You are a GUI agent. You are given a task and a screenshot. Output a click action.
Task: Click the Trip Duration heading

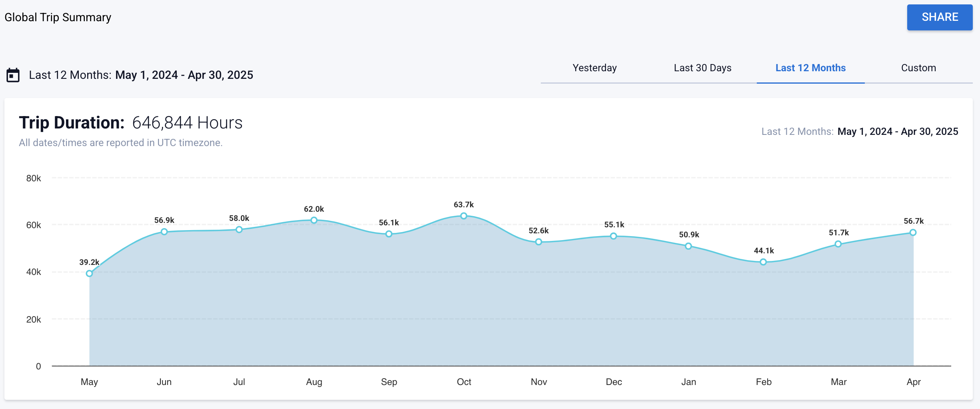pos(72,122)
